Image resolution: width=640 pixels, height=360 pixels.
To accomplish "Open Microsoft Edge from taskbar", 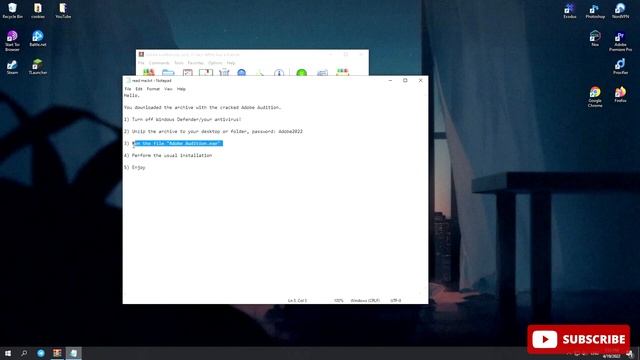I will pyautogui.click(x=41, y=353).
